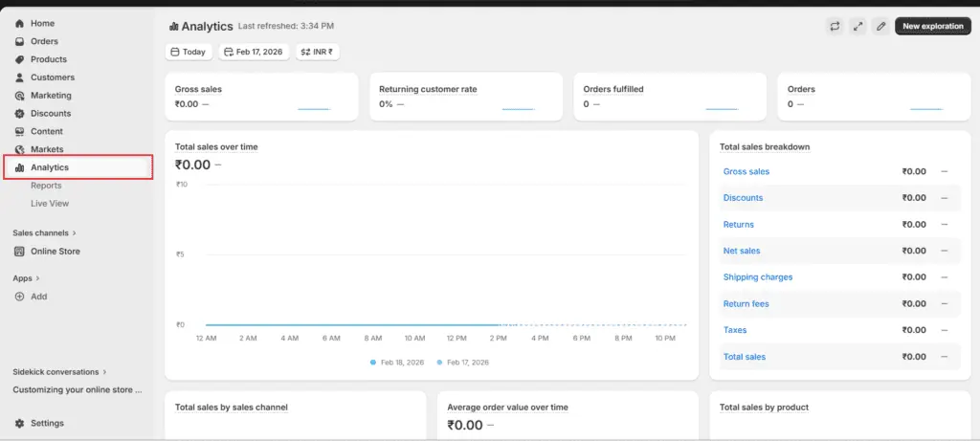Click the Settings gear icon
The width and height of the screenshot is (980, 441).
(x=19, y=424)
